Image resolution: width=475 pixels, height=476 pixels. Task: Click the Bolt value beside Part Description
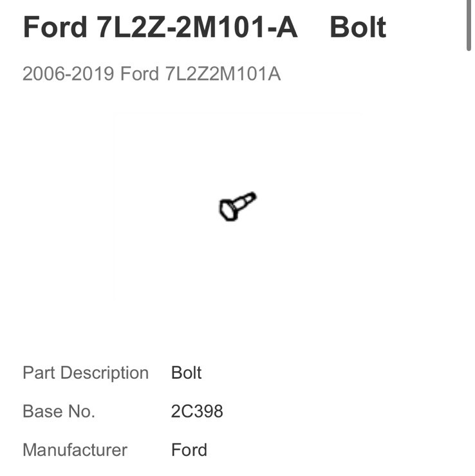pyautogui.click(x=187, y=373)
